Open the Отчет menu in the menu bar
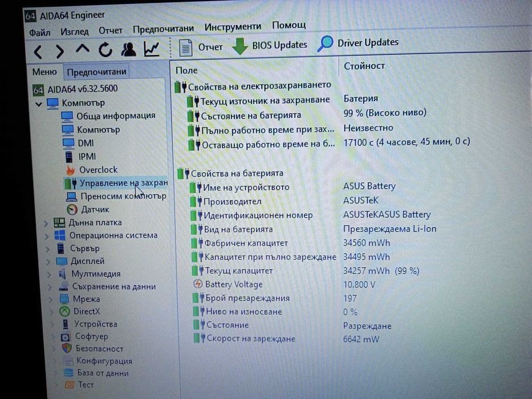 (111, 30)
